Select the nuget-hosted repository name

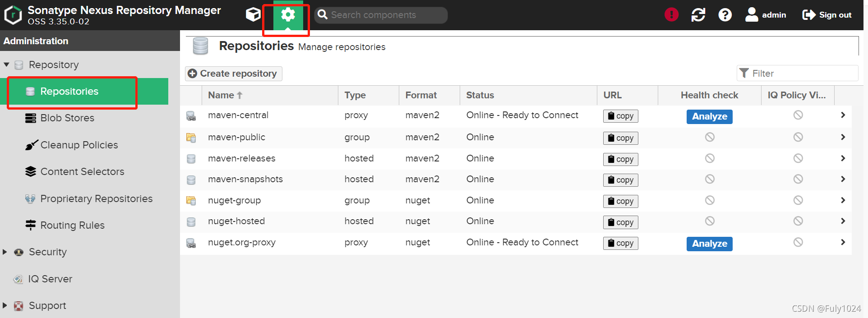click(236, 221)
